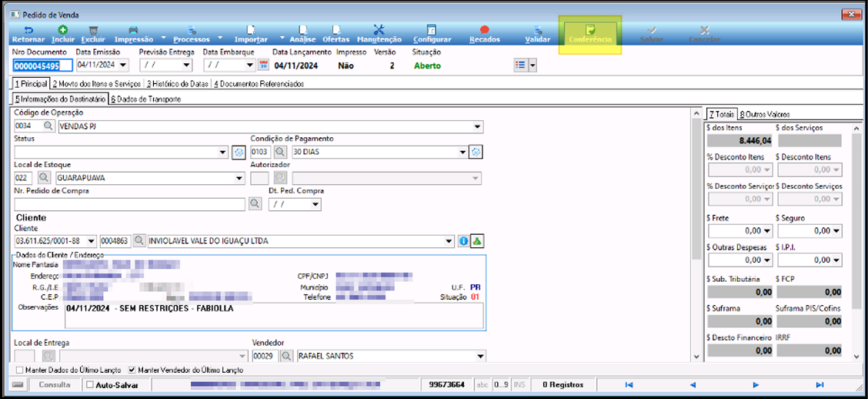Viewport: 868px width, 399px height.
Task: Click the keyboard icon in status bar
Action: (x=18, y=384)
